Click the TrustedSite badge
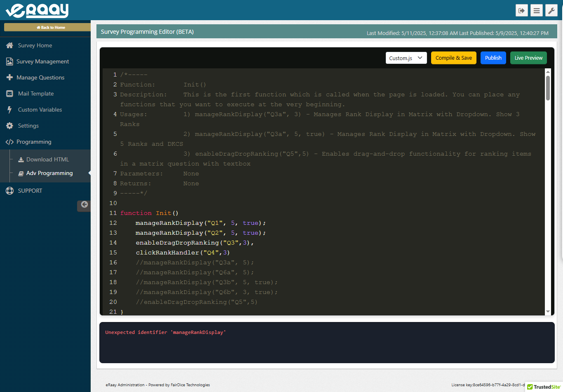This screenshot has height=392, width=563. pyautogui.click(x=544, y=387)
